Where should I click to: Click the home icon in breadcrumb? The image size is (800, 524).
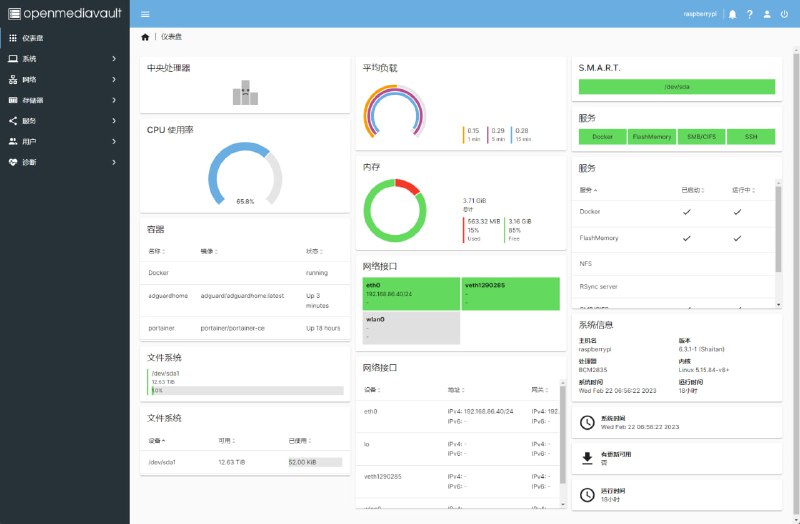coord(145,37)
